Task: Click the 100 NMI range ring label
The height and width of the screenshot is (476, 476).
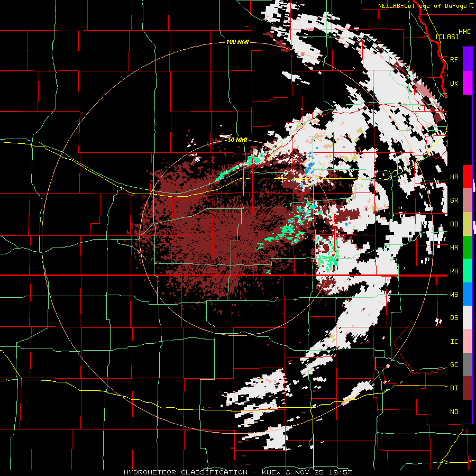Action: tap(237, 42)
